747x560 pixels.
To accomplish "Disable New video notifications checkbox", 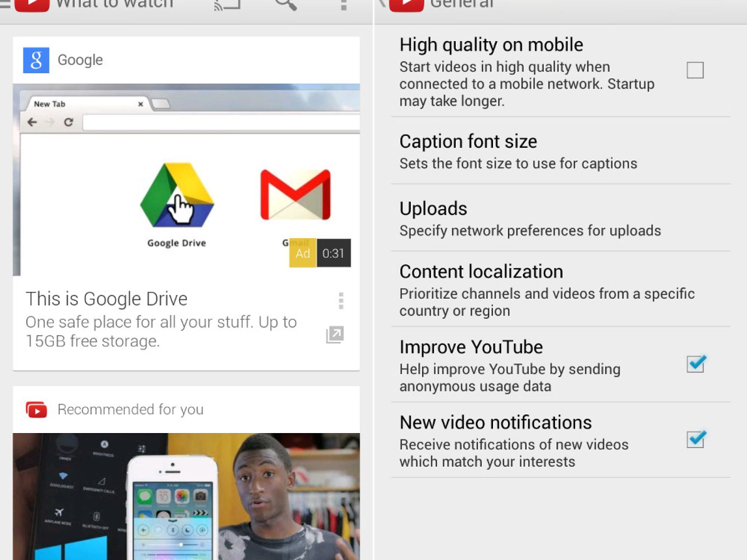I will [696, 439].
